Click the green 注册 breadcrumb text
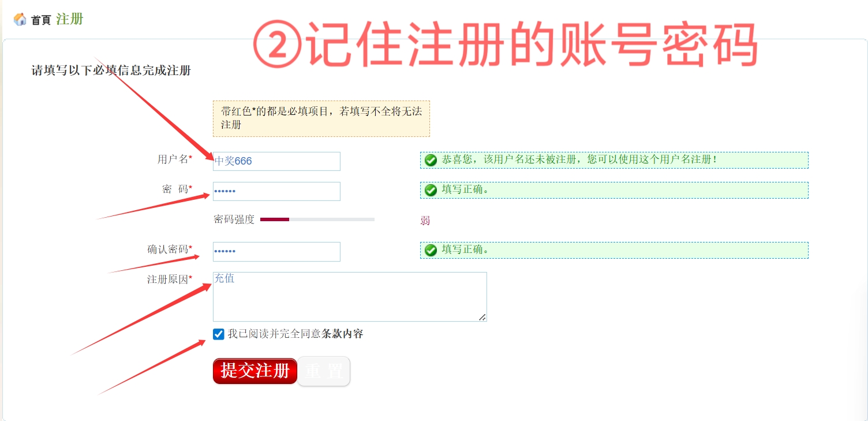Viewport: 868px width, 421px height. 70,19
